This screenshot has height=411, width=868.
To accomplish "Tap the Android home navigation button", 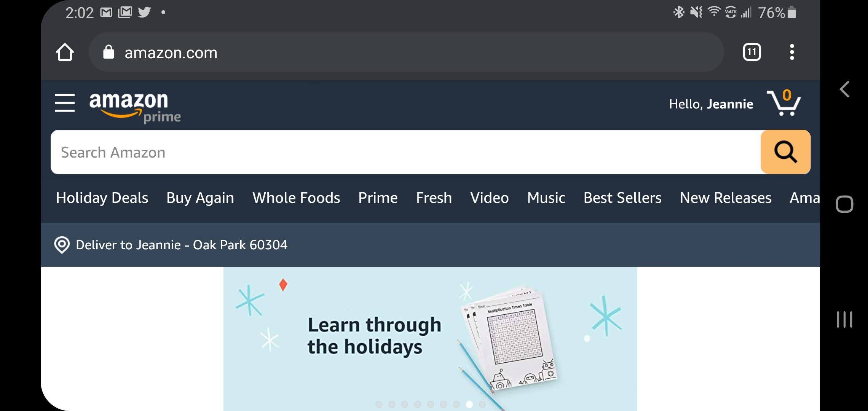I will 844,204.
